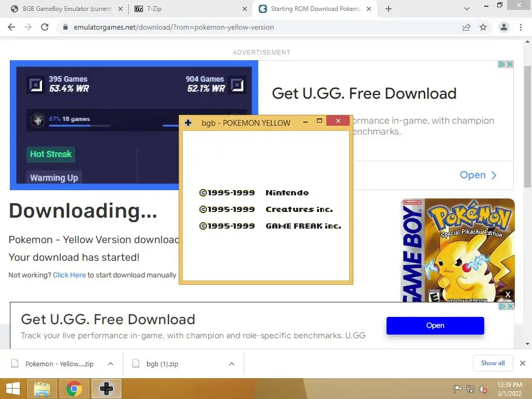This screenshot has height=399, width=532.
Task: Dismiss the box art with its X button
Action: (508, 295)
